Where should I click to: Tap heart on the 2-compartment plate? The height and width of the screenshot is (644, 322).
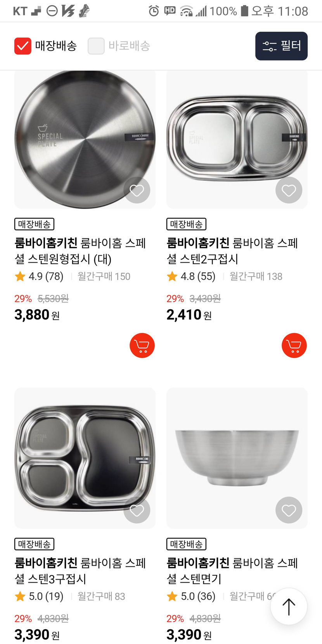click(289, 190)
